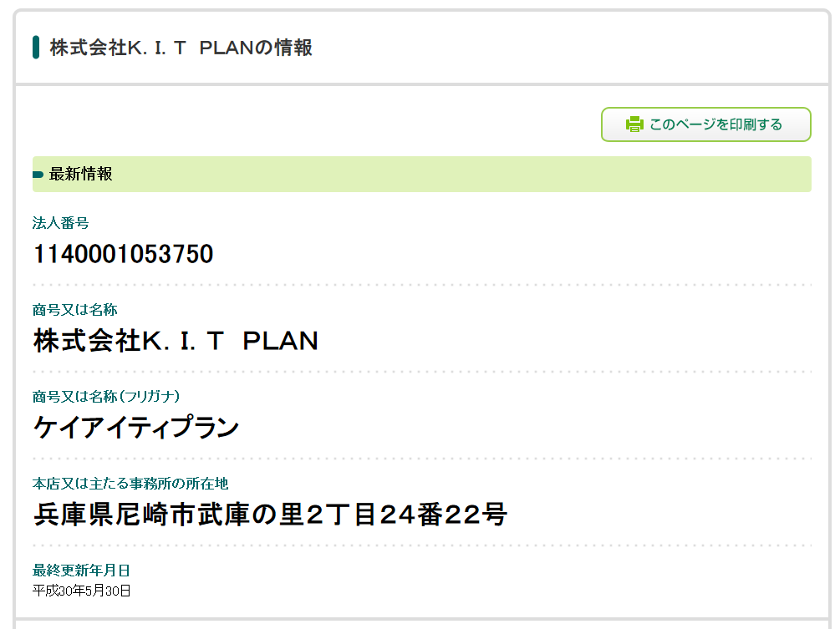Click dotted divider below the address value
Screen dimensions: 840x629
(x=421, y=545)
